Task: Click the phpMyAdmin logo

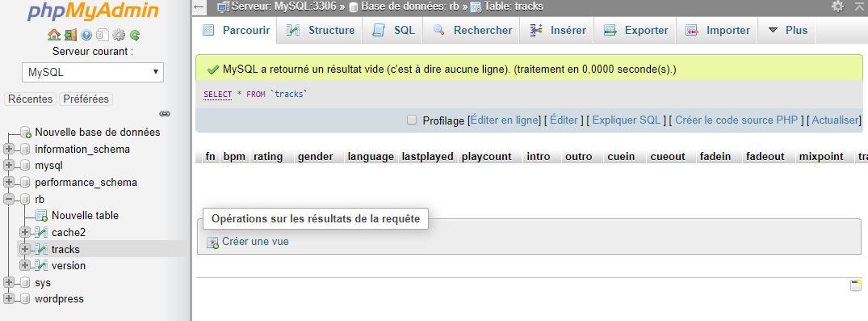Action: [x=93, y=11]
